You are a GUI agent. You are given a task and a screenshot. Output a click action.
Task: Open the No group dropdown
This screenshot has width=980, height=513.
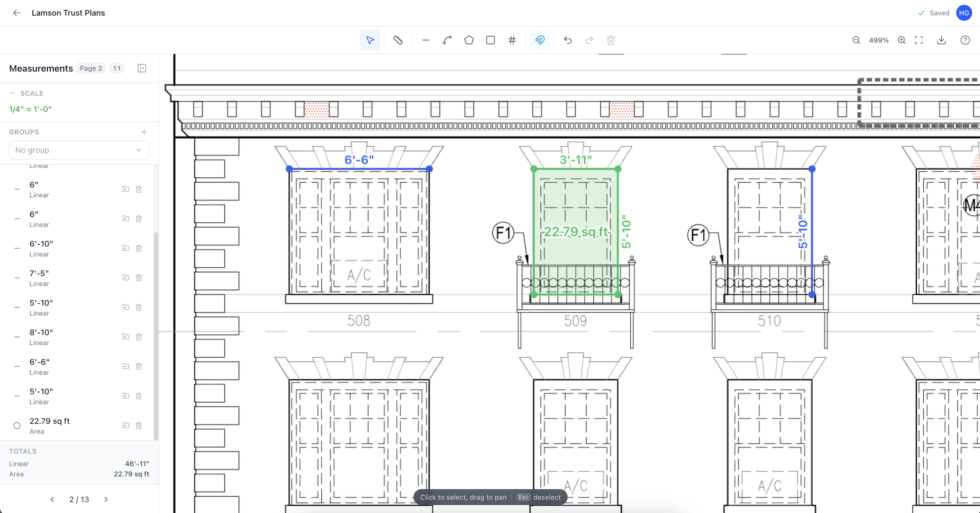pos(79,150)
